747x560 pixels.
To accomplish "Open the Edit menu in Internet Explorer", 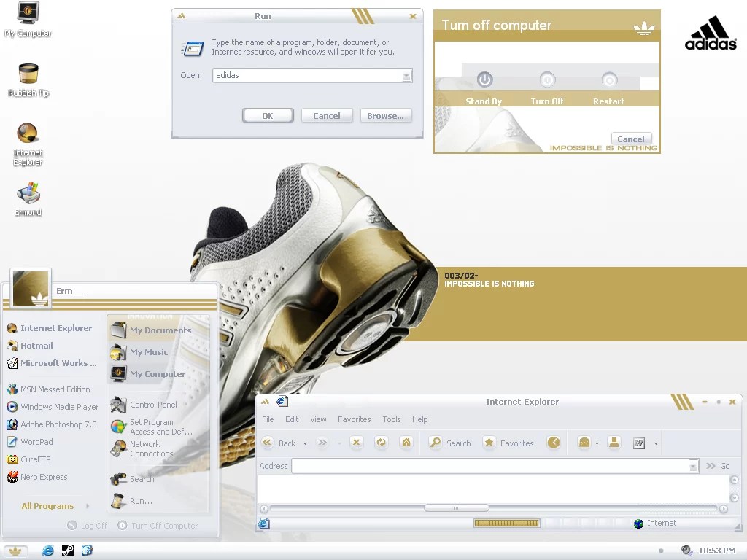I will 292,419.
